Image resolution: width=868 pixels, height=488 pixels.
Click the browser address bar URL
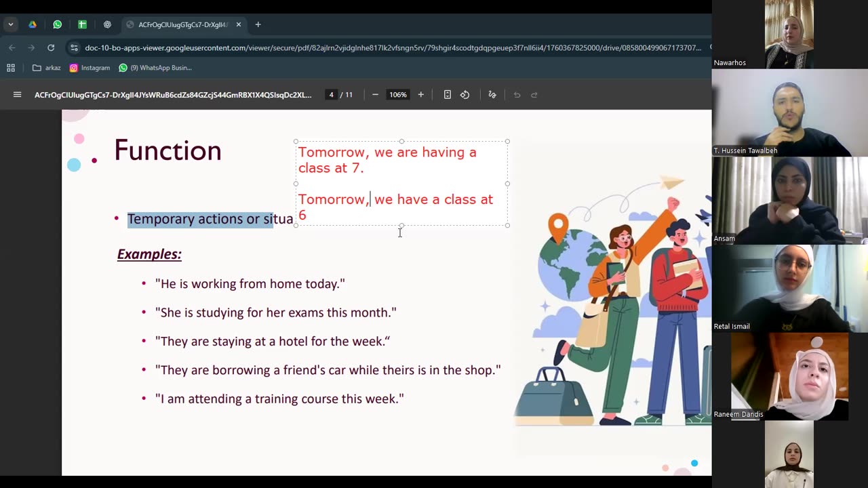click(x=393, y=47)
